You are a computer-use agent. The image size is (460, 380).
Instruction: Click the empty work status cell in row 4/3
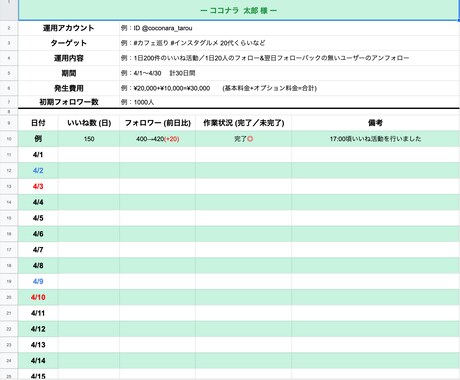243,186
